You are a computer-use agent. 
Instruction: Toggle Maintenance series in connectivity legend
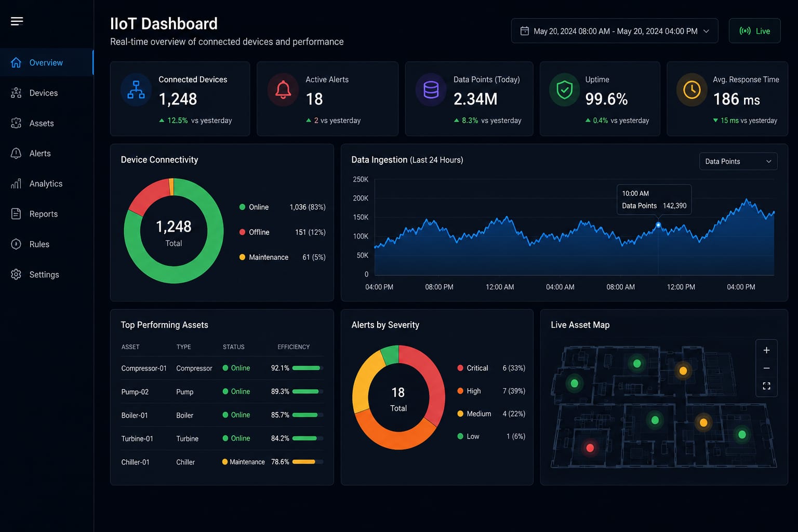[x=282, y=257]
